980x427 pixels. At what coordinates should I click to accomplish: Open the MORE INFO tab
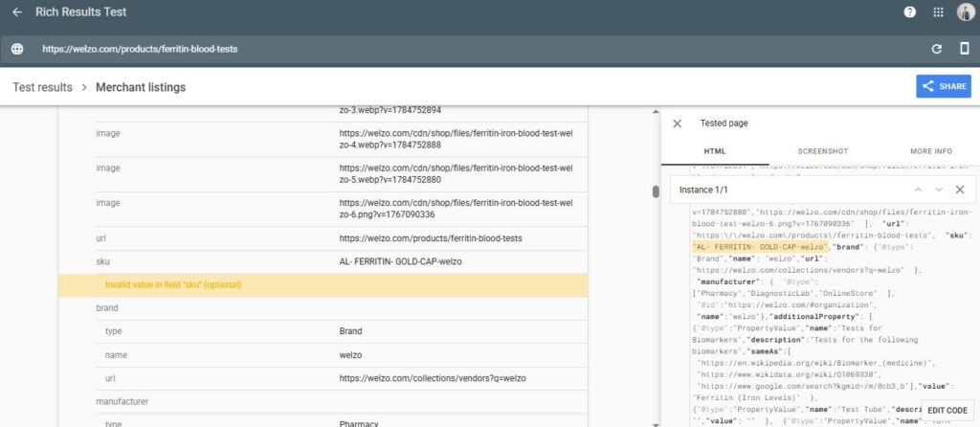(x=930, y=151)
